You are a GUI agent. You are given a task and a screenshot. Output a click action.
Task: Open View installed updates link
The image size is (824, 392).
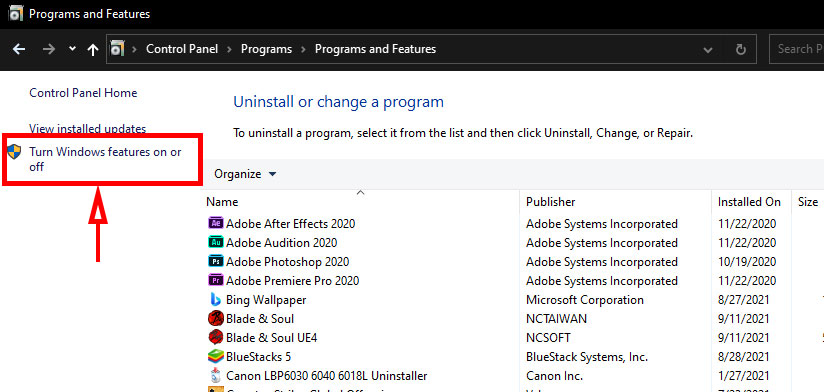pyautogui.click(x=88, y=128)
